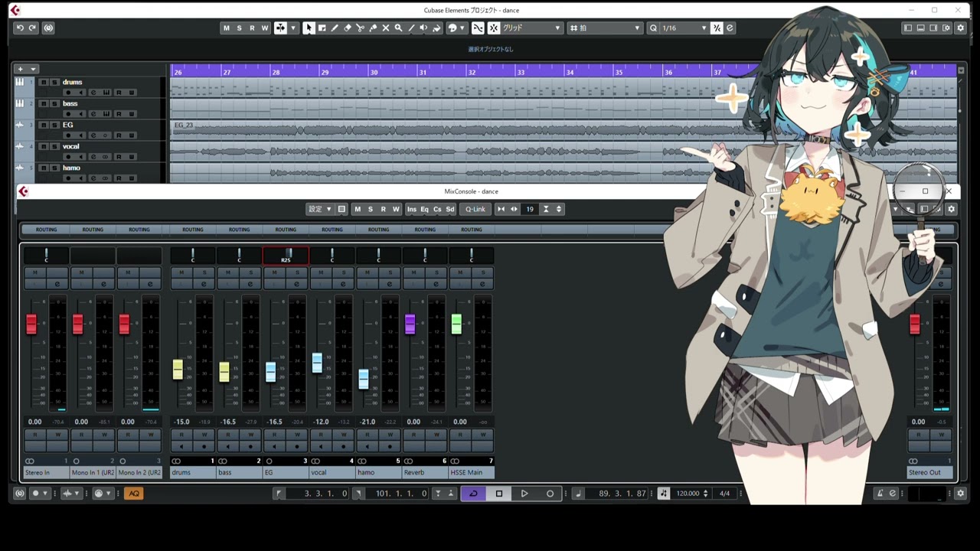Open the ROUTING rack for Reverb channel
The image size is (980, 551).
425,230
